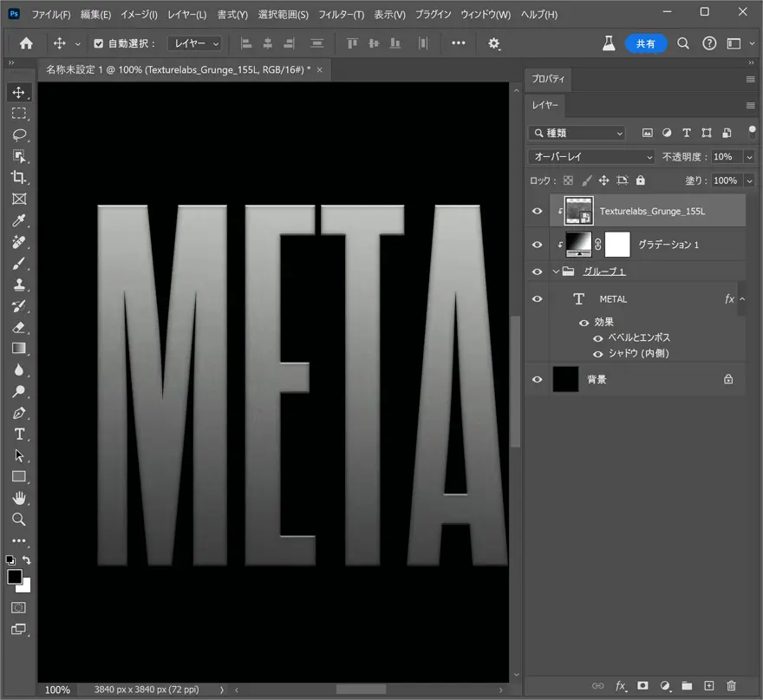The image size is (763, 700).
Task: Open the Move tool preset picker arrow
Action: pos(78,44)
